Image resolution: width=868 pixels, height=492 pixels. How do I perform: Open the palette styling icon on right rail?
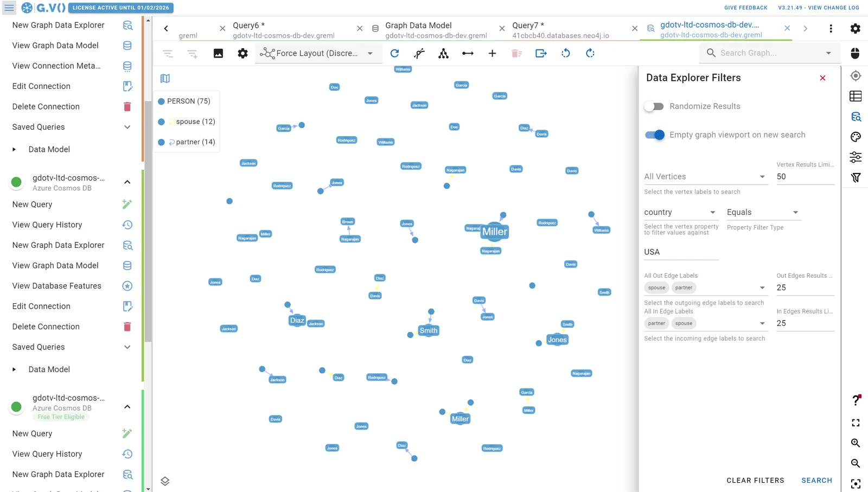tap(856, 137)
